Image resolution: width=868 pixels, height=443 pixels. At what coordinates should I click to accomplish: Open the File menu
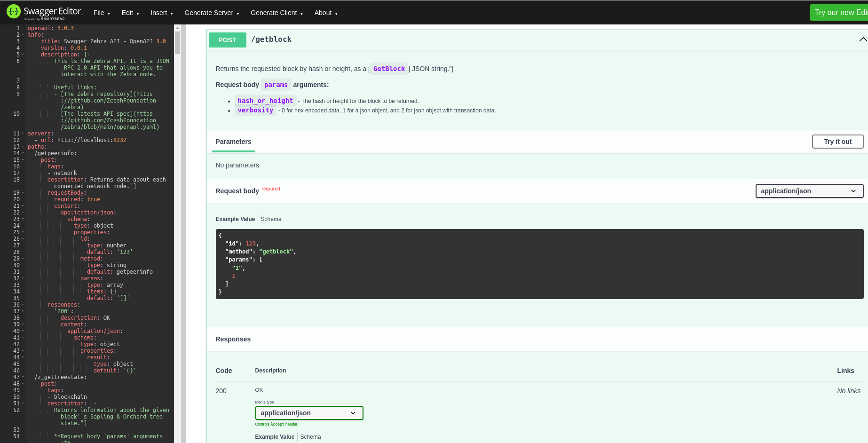tap(102, 13)
